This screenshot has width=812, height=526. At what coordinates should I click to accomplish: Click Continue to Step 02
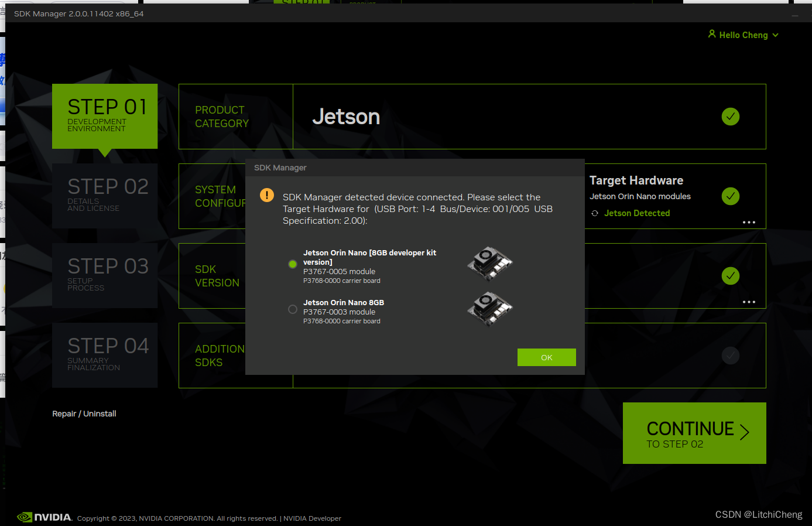pos(694,433)
